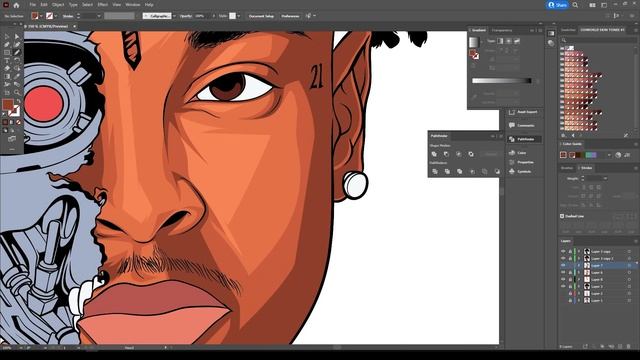Click Divide in the Pathfinders row
640x360 pixels.
[x=434, y=171]
